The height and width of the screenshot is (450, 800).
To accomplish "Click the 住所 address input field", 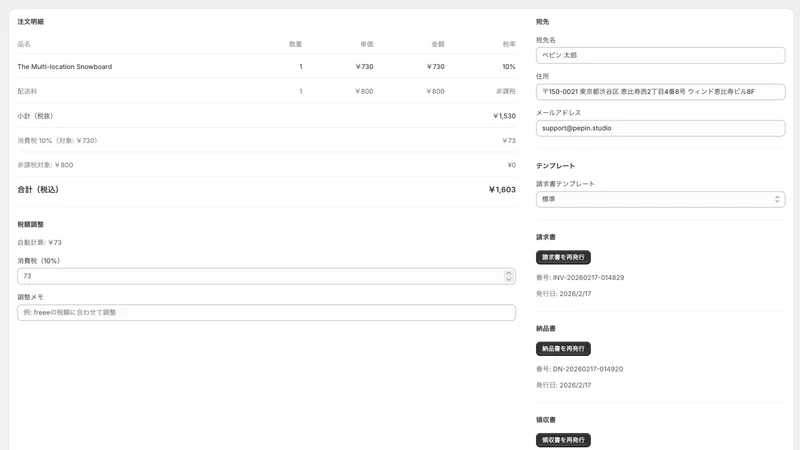I will 660,92.
